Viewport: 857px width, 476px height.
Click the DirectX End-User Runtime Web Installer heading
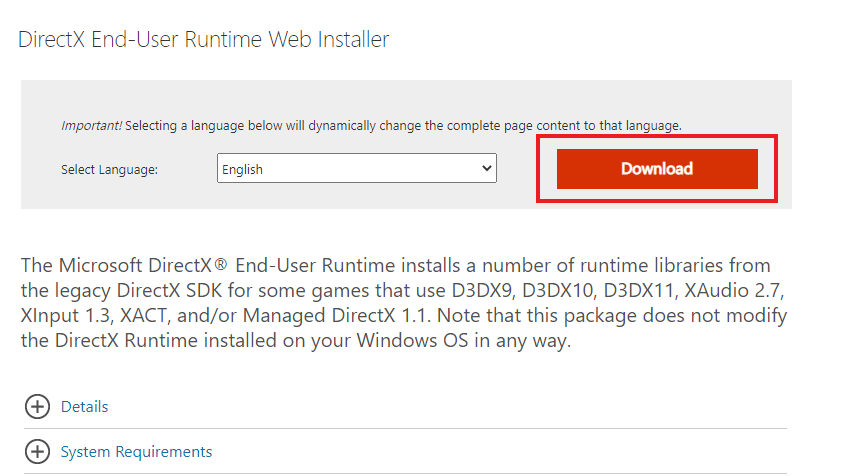pos(204,40)
